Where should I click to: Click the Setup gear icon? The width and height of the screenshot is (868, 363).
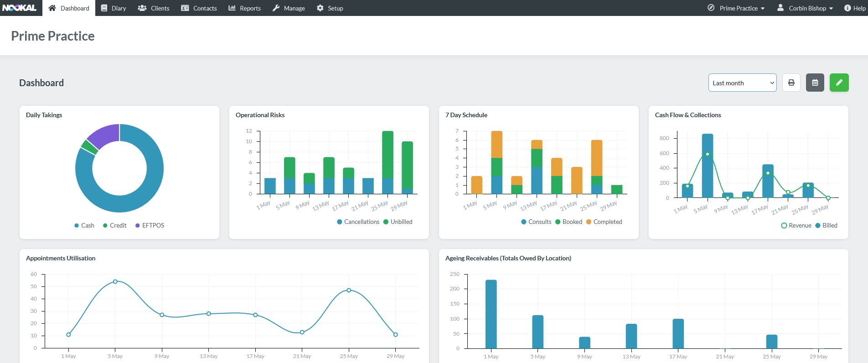tap(320, 8)
